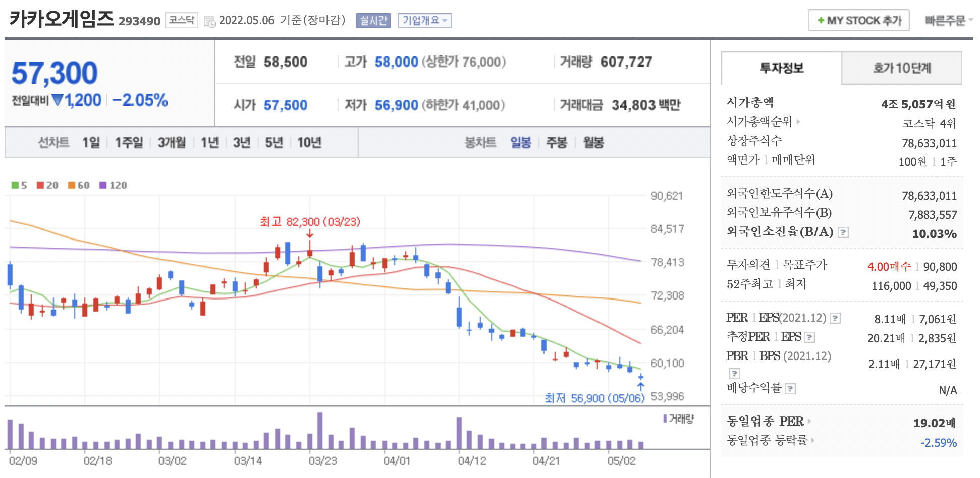Click the blue arrow marking 최저 56,900

click(641, 387)
